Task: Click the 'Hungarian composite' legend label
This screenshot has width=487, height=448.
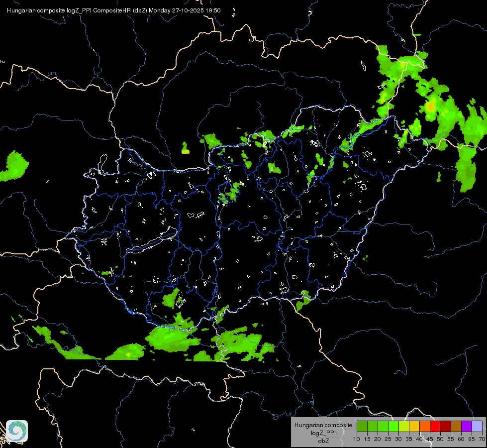Action: [x=323, y=425]
